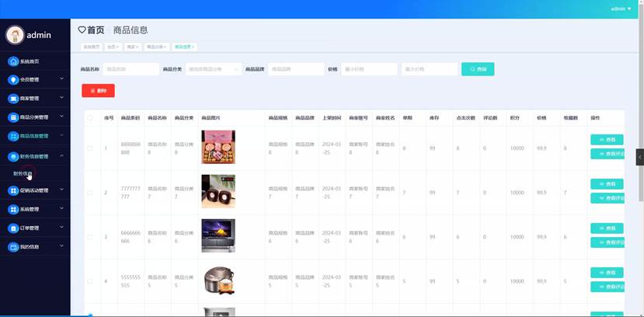
Task: Expand the 促销活动管理 menu chevron
Action: (x=61, y=190)
